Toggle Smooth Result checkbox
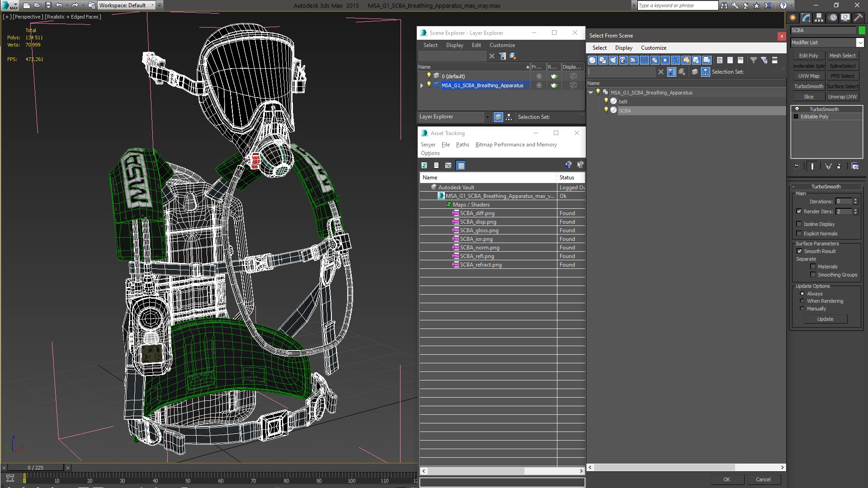Image resolution: width=868 pixels, height=488 pixels. [x=799, y=251]
